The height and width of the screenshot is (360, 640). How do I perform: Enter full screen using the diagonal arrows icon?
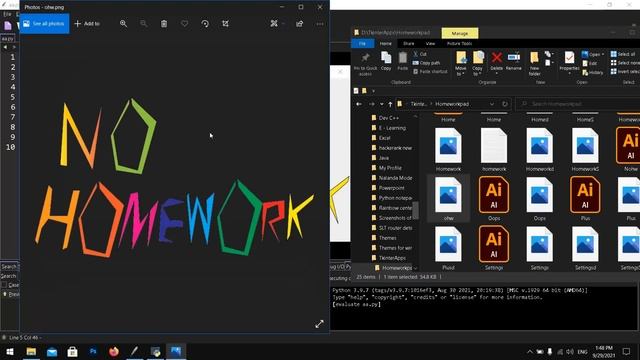(319, 324)
